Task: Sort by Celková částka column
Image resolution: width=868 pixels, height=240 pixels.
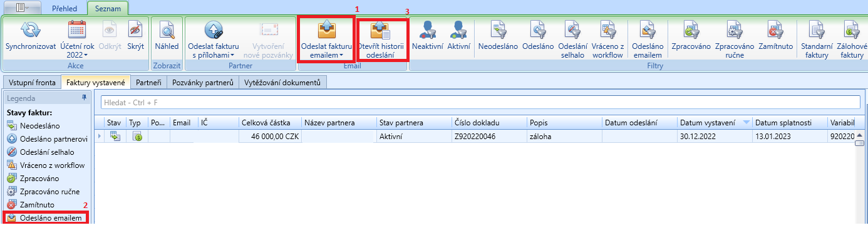Action: coord(270,122)
